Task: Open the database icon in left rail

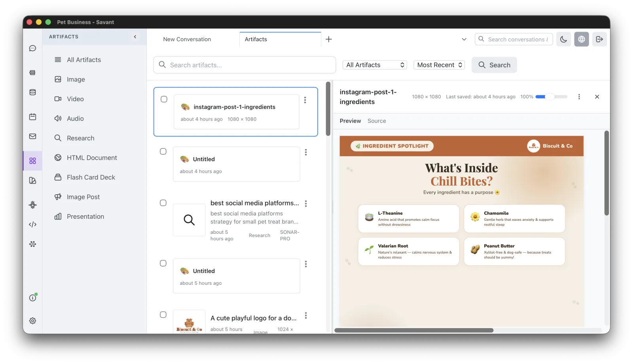Action: tap(32, 92)
